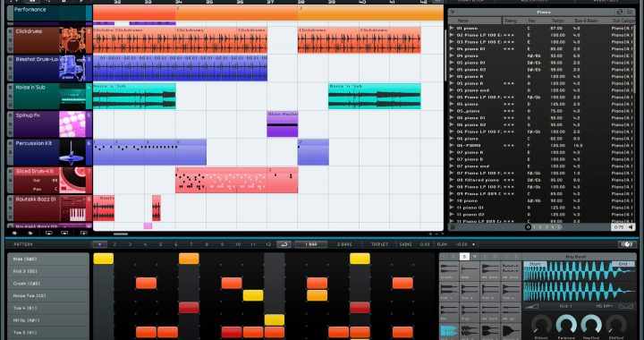Click the Clickdrums drum kit track icon
644x340 pixels.
(72, 40)
